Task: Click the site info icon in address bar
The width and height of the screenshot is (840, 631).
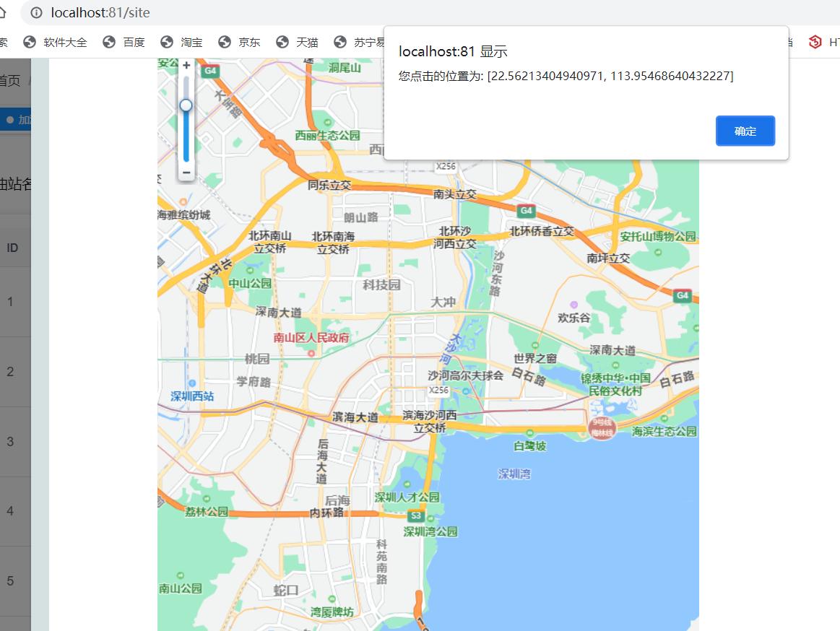Action: pos(35,12)
